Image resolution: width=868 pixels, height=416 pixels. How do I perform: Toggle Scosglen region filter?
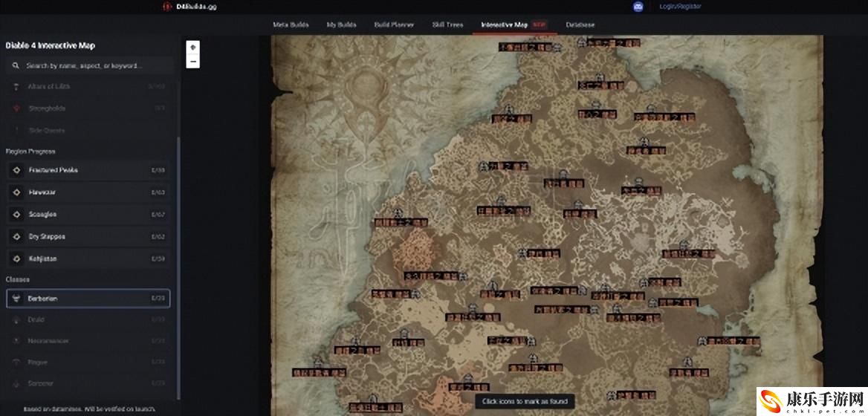pos(88,215)
